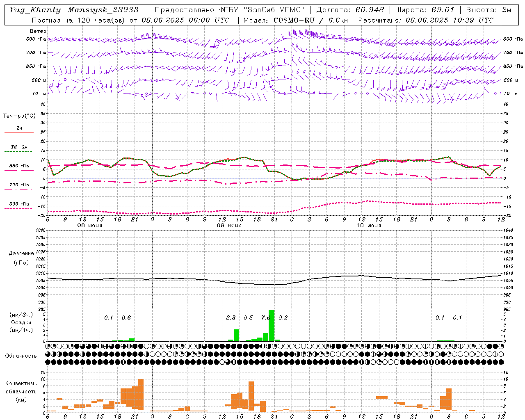Click the '7.6' precipitation total value
The image size is (525, 420).
click(266, 318)
